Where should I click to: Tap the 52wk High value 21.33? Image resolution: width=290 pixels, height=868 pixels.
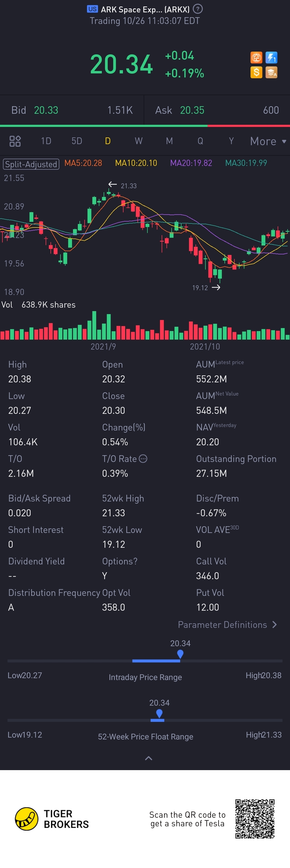[x=113, y=513]
